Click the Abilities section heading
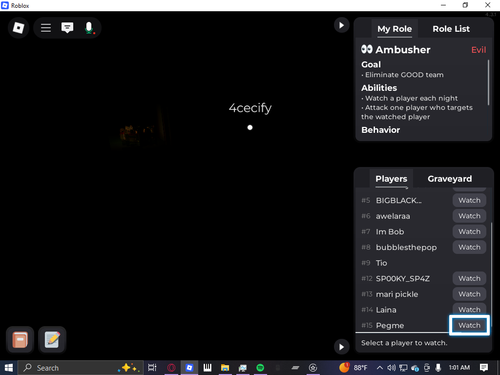This screenshot has width=500, height=375. (379, 88)
